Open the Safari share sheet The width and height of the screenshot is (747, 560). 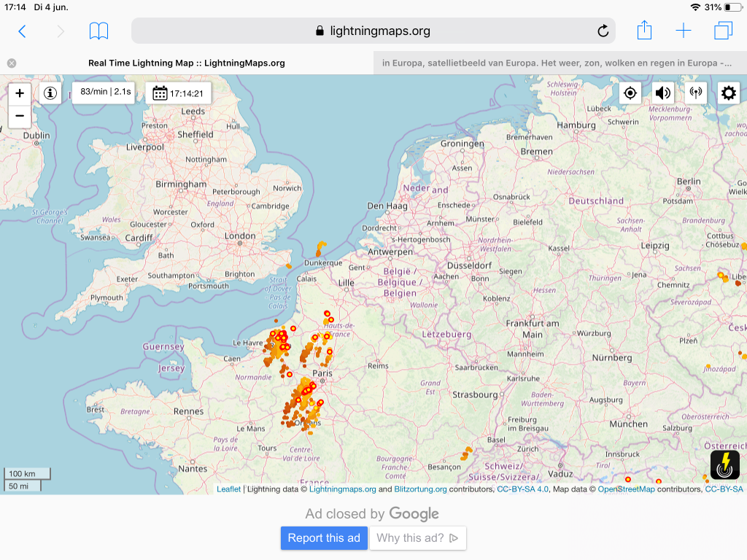pyautogui.click(x=644, y=30)
